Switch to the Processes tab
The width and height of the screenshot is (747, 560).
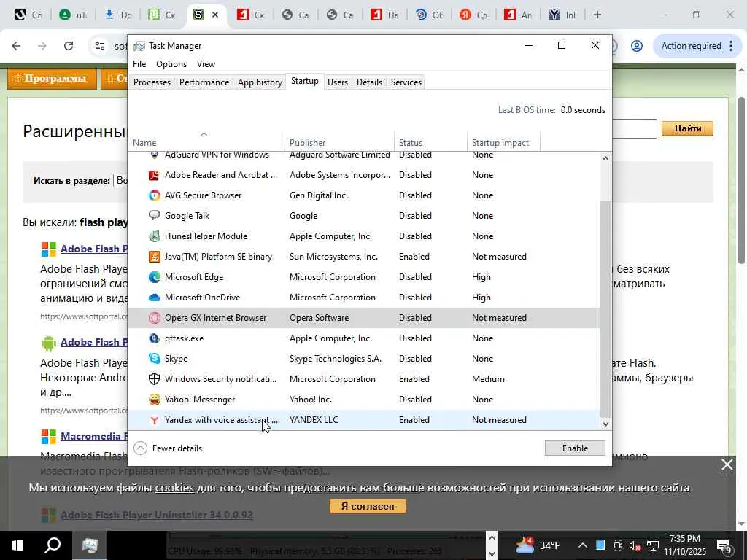click(152, 82)
